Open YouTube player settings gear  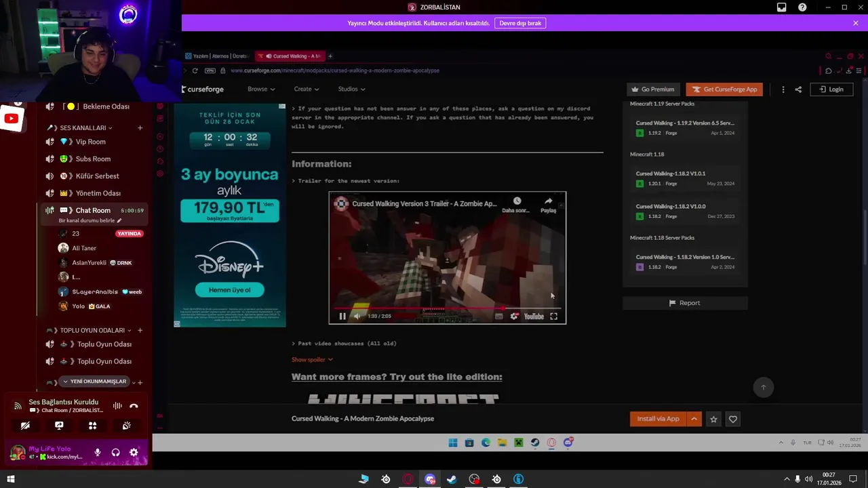[514, 316]
